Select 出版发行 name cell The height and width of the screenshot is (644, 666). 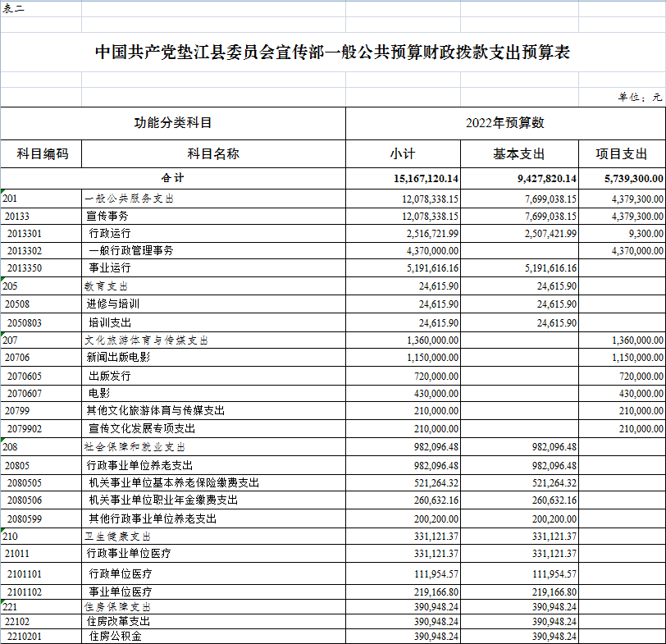213,376
